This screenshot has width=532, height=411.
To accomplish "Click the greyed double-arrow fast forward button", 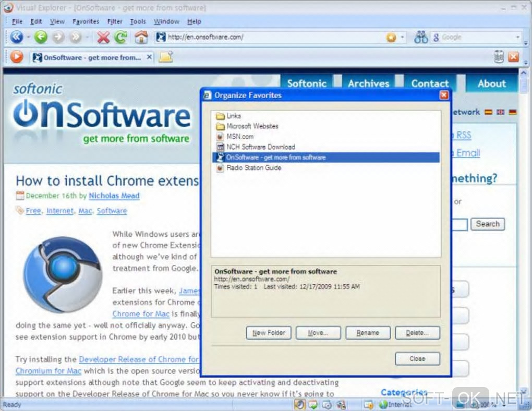I will [75, 37].
